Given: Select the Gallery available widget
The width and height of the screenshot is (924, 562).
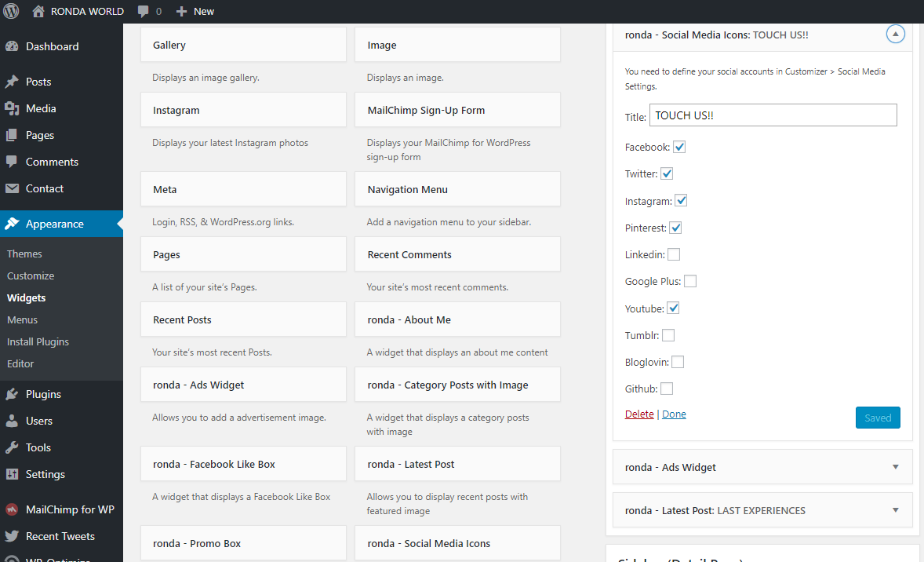Looking at the screenshot, I should click(243, 45).
